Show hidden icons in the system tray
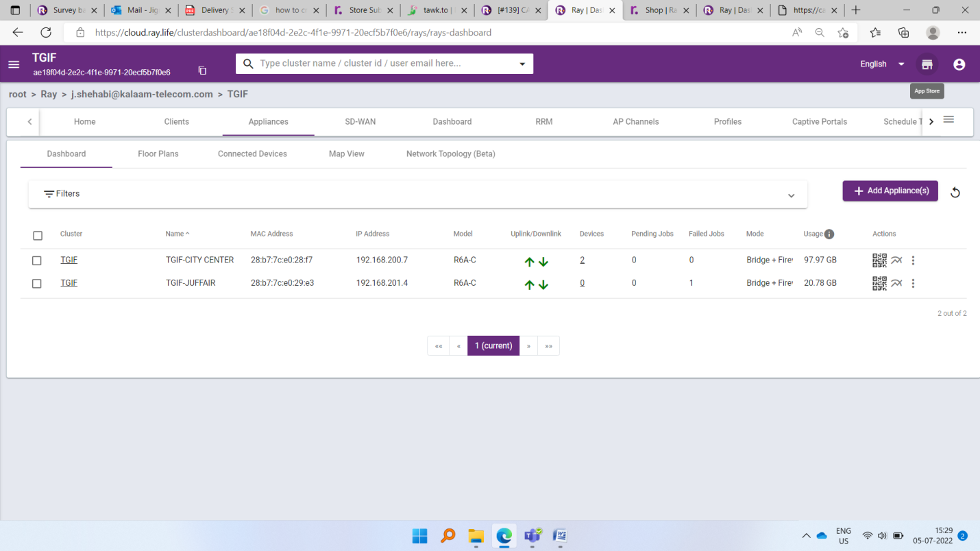980x551 pixels. 806,535
